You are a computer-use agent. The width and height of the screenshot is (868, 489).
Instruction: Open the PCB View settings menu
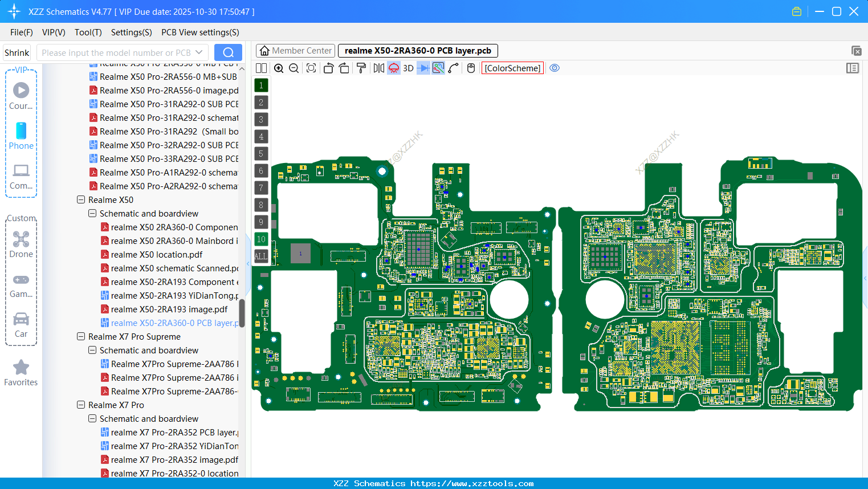(x=200, y=32)
